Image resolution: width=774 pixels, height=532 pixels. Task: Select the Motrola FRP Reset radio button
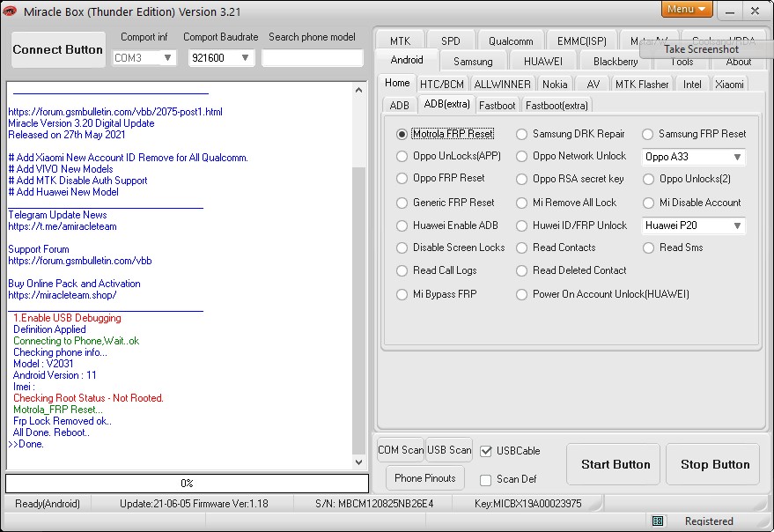click(402, 134)
